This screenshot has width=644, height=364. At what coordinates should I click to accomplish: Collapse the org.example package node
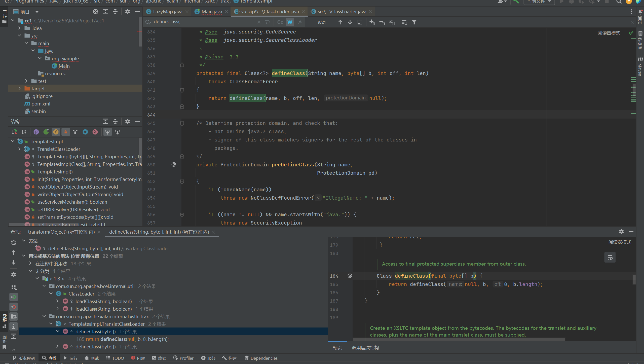(x=40, y=58)
